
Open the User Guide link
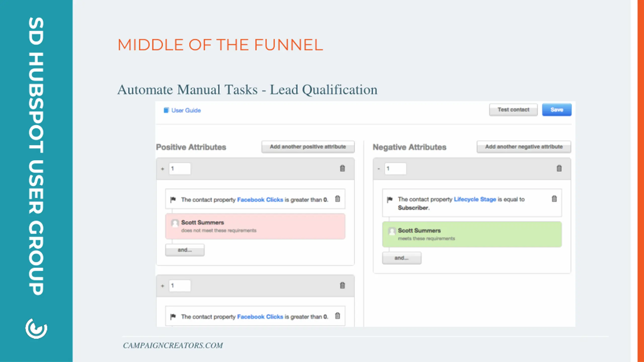point(186,110)
